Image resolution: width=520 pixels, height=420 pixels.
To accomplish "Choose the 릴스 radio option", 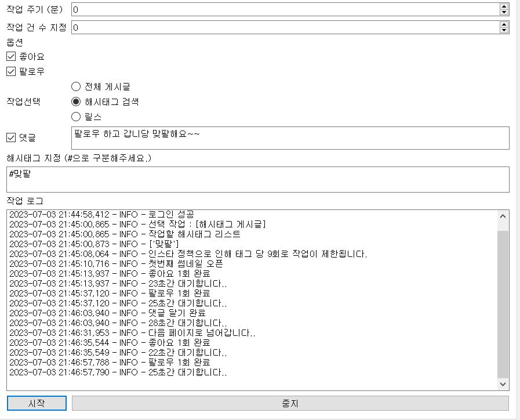I will click(76, 117).
